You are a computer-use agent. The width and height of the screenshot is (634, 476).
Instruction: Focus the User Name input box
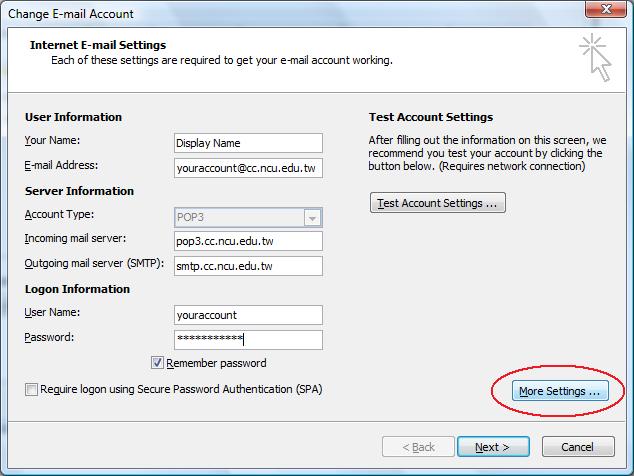(x=247, y=315)
